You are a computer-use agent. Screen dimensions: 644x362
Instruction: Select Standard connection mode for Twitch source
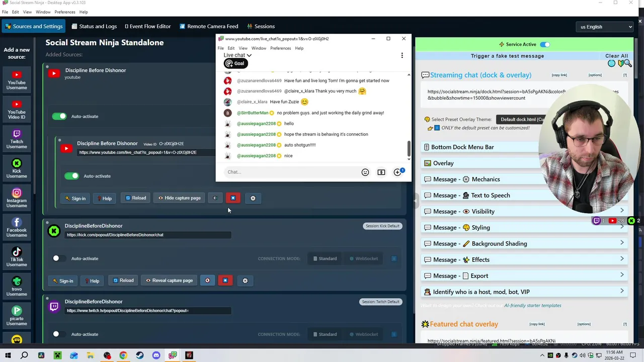pyautogui.click(x=325, y=334)
